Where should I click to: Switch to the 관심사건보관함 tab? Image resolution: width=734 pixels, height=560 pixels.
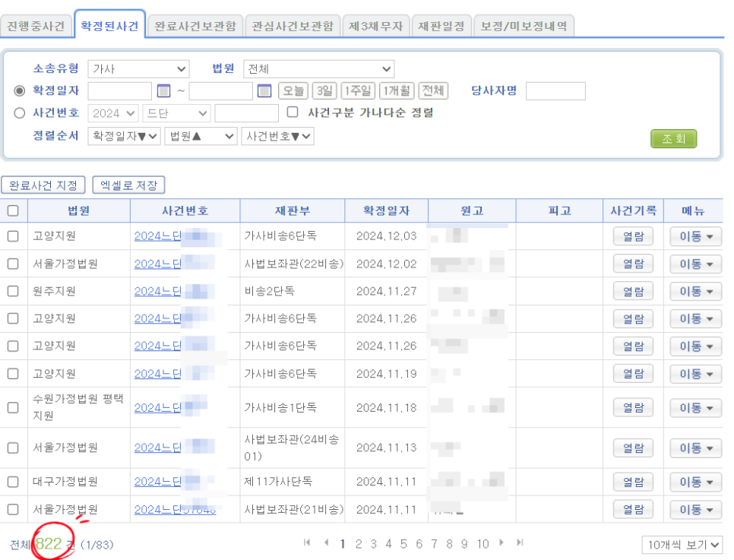click(293, 26)
